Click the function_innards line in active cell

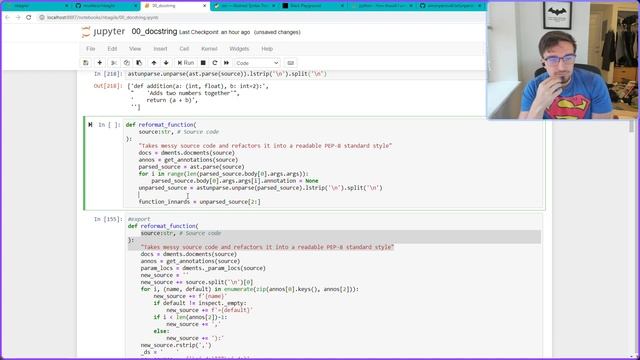point(199,202)
